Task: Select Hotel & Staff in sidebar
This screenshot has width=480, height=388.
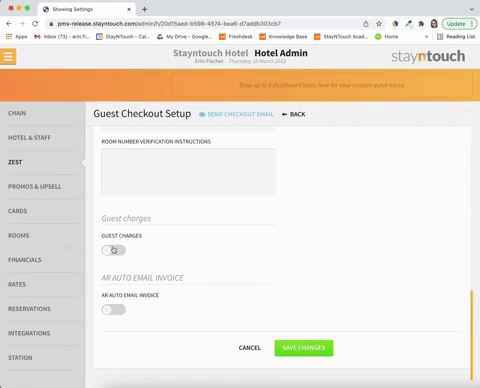Action: pyautogui.click(x=29, y=138)
